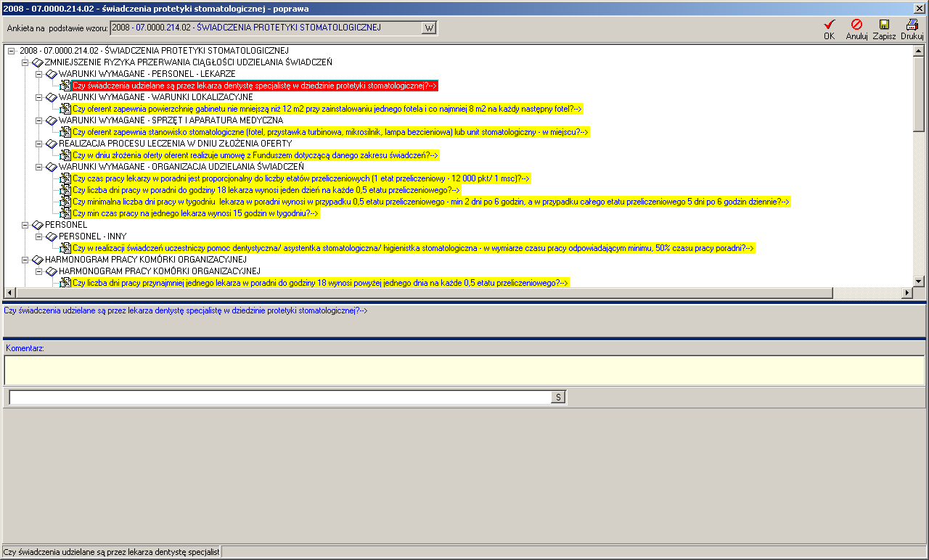Click question icon for umowę z Funduszem question

(x=65, y=155)
